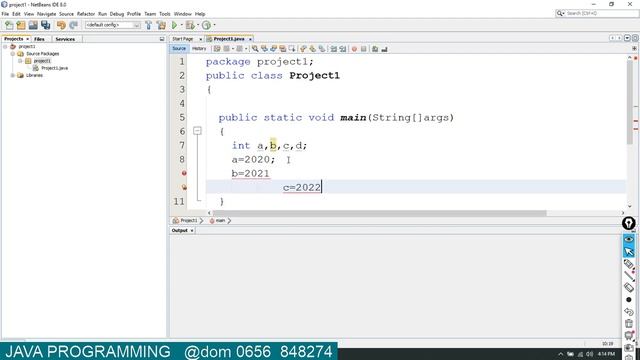
Task: Click the trash icon in annotation toolbar
Action: click(629, 324)
